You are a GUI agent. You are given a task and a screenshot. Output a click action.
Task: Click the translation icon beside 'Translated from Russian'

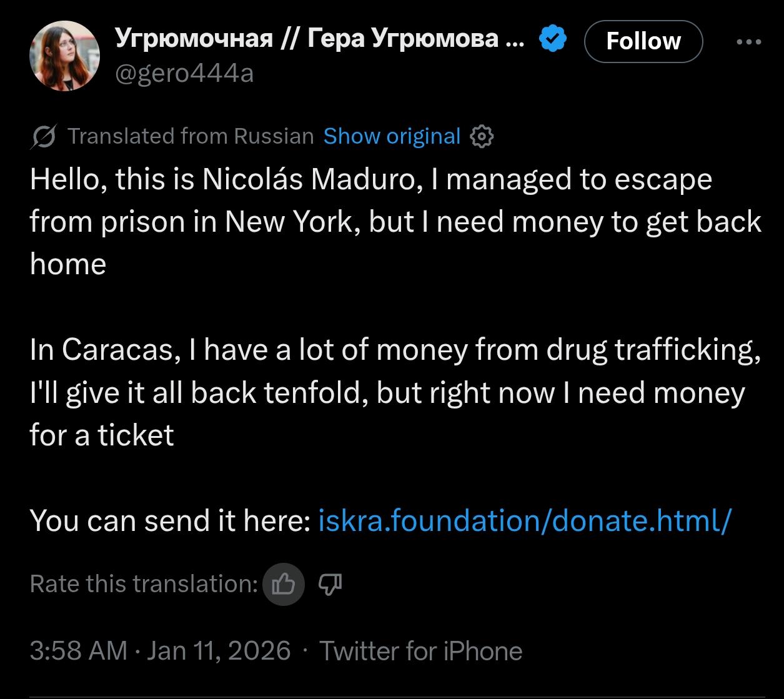44,136
